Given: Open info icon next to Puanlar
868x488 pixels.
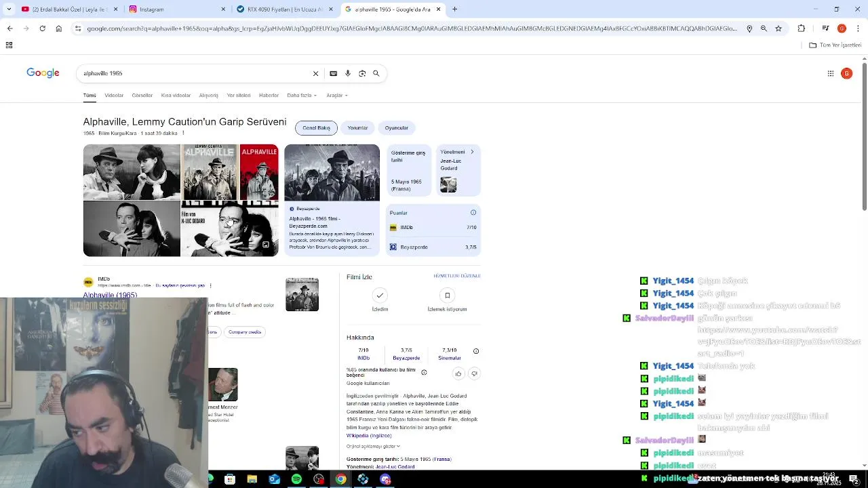Looking at the screenshot, I should [x=473, y=213].
